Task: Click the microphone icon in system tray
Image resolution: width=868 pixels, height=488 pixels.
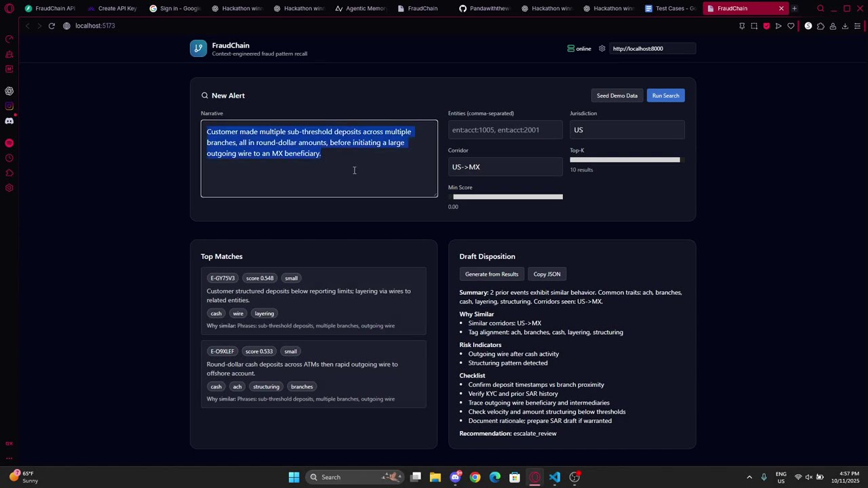Action: [x=764, y=477]
